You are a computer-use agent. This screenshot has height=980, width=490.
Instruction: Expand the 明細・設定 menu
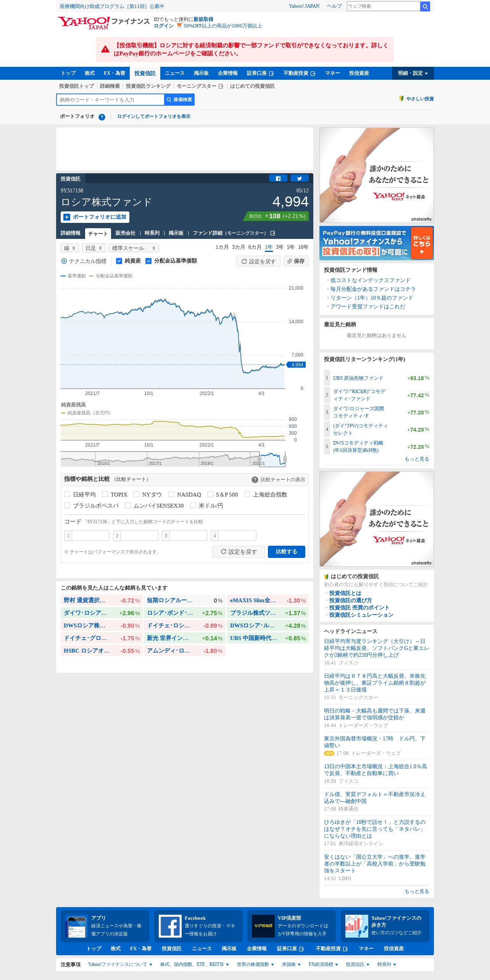(x=413, y=73)
